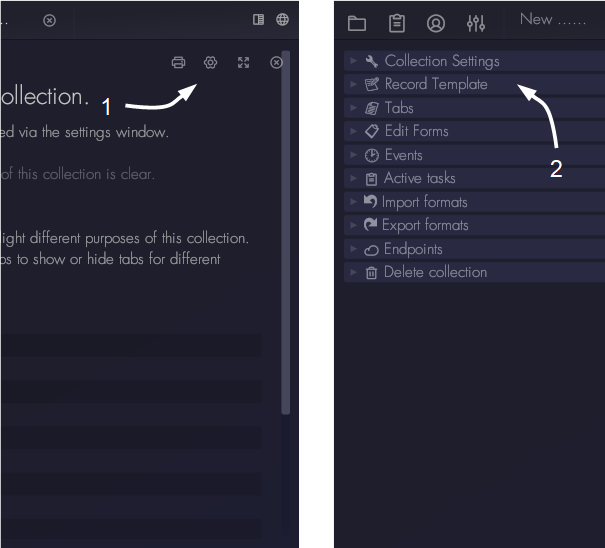605x548 pixels.
Task: Click the print icon in left panel
Action: tap(178, 62)
